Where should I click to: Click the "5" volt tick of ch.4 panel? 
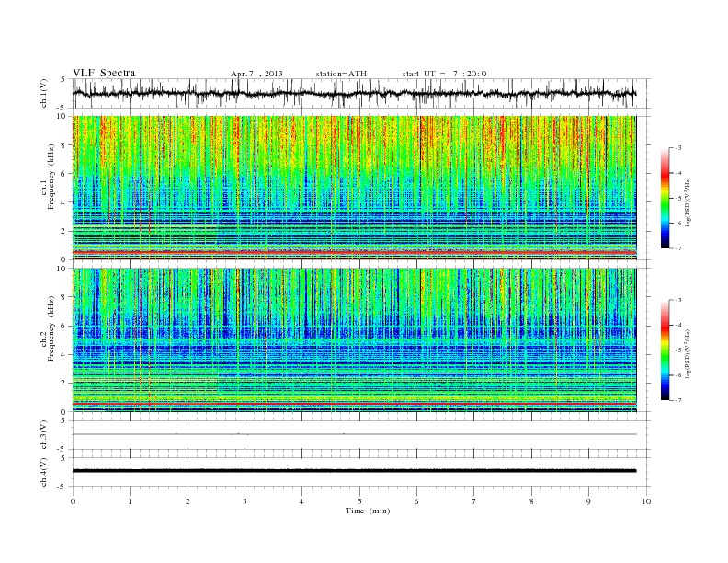[63, 458]
